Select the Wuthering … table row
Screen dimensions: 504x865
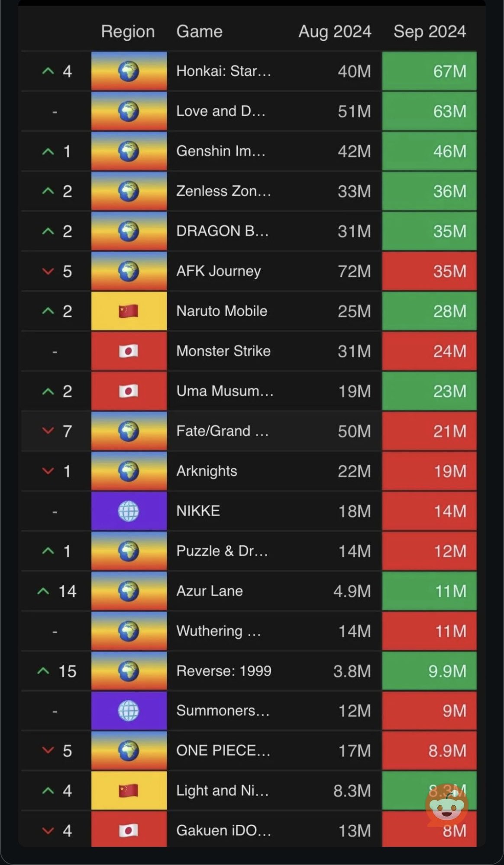pyautogui.click(x=249, y=631)
